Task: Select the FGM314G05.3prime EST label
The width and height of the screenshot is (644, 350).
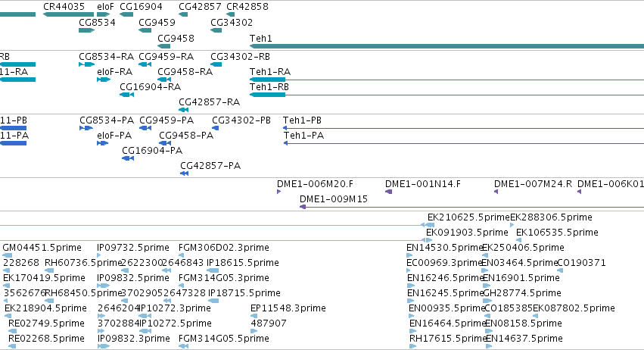Action: [x=224, y=278]
